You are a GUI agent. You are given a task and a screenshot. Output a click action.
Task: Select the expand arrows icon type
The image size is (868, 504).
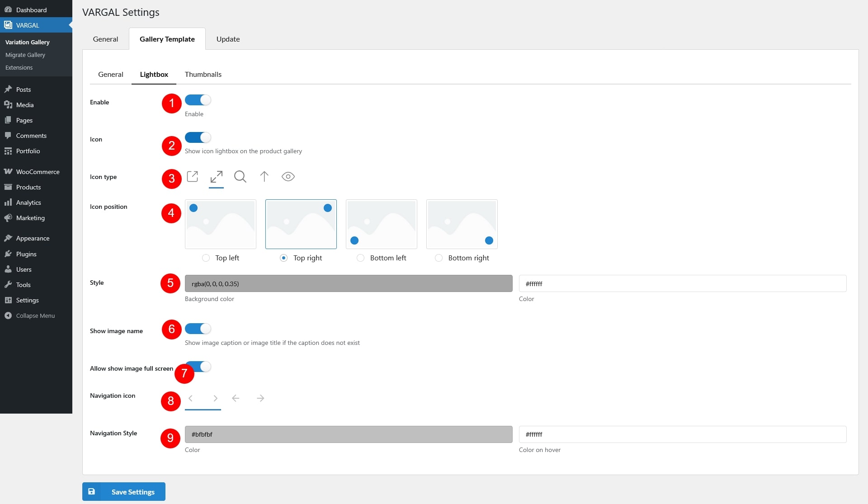point(217,176)
